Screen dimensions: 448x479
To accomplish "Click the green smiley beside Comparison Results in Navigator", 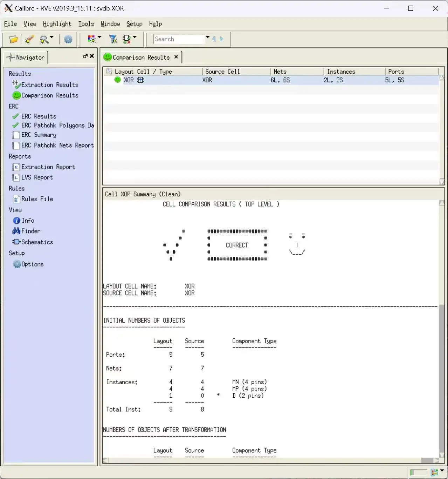I will click(16, 95).
